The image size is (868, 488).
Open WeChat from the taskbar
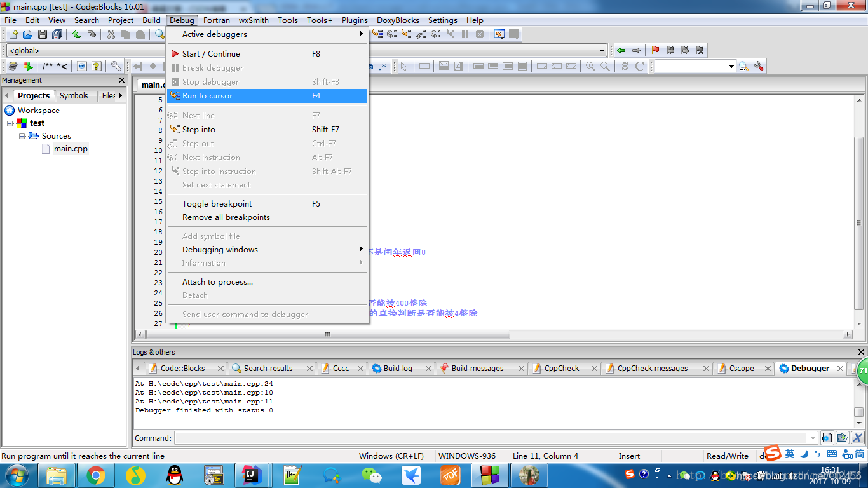(x=372, y=475)
